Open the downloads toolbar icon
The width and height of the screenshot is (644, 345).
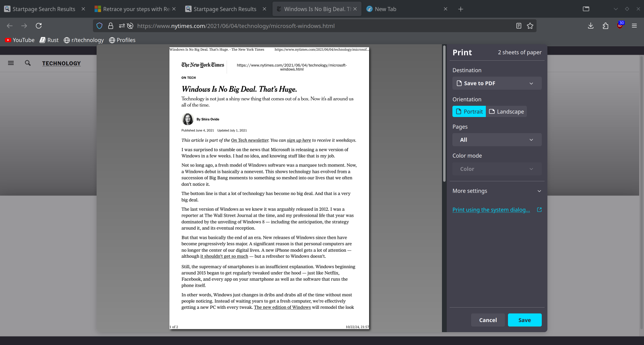590,26
